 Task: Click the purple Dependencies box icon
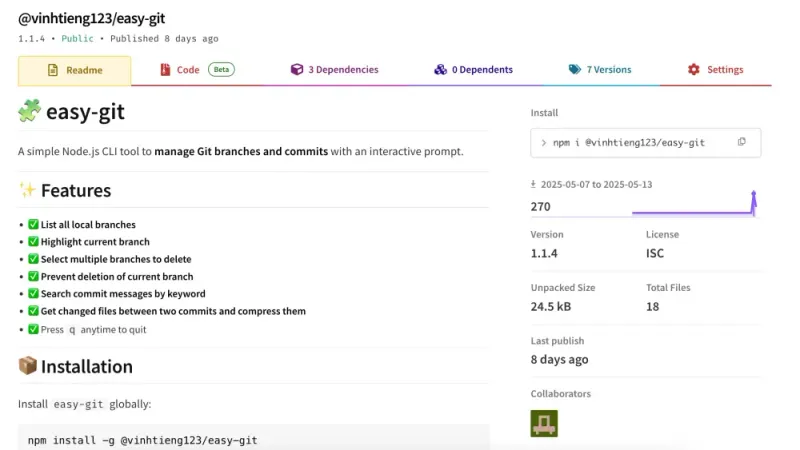tap(296, 69)
